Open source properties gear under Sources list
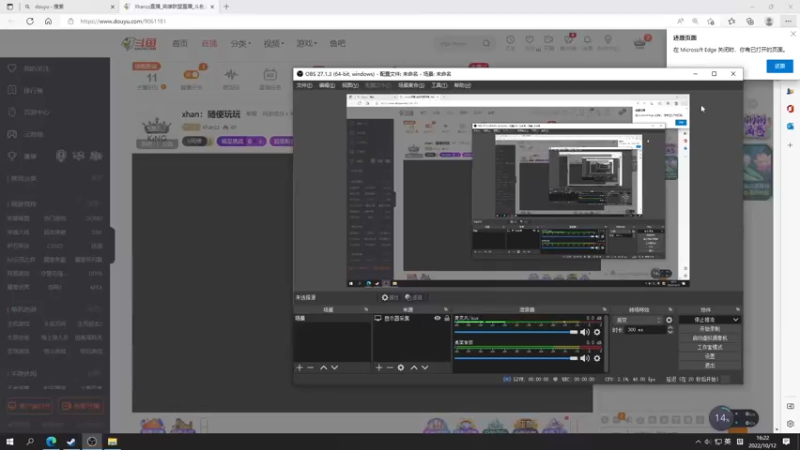 coord(401,367)
